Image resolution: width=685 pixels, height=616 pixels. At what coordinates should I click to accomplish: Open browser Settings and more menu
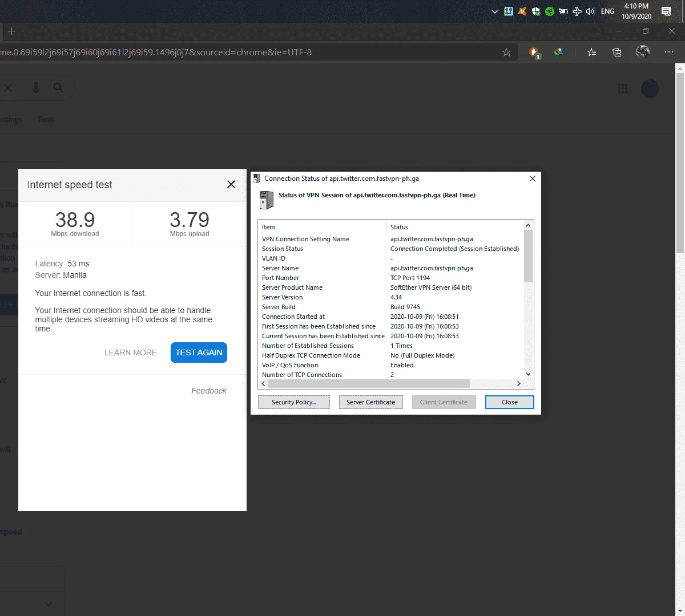669,52
